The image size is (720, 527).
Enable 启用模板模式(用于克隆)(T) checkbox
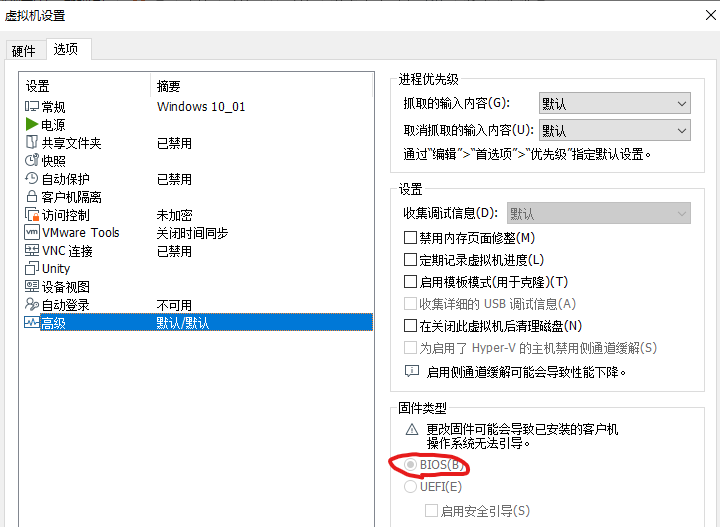tap(410, 281)
